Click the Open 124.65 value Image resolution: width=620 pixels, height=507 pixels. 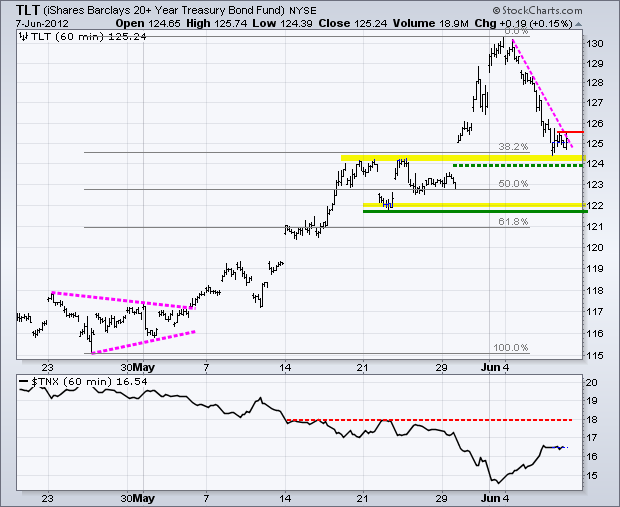[x=148, y=24]
